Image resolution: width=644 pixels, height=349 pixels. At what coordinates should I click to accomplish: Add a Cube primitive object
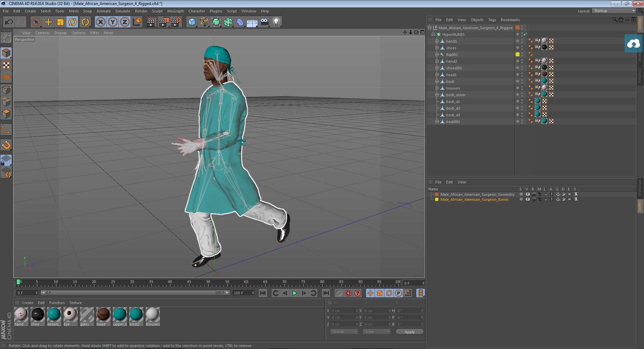coord(192,22)
